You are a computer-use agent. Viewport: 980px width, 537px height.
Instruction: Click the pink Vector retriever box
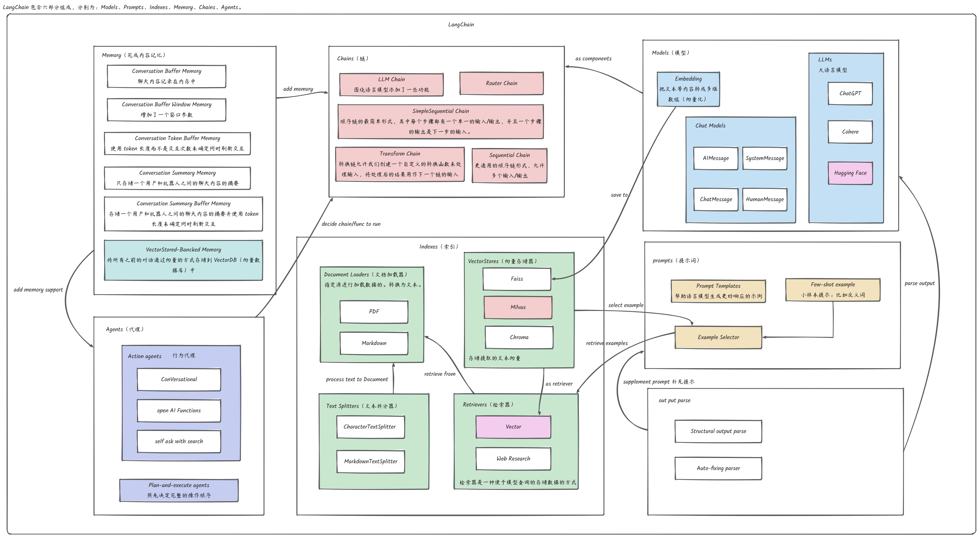pyautogui.click(x=513, y=427)
